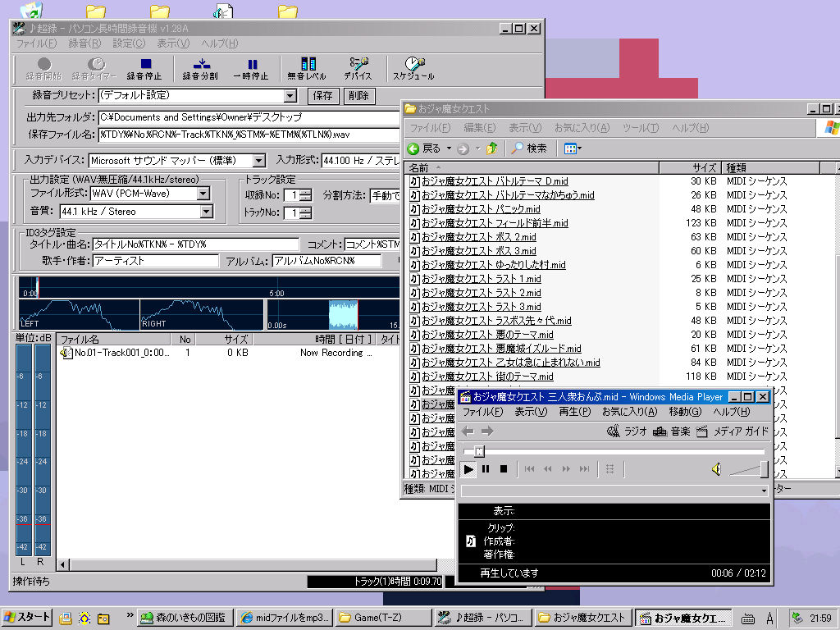Click Play in Windows Media Player
Viewport: 840px width, 630px height.
(x=468, y=469)
